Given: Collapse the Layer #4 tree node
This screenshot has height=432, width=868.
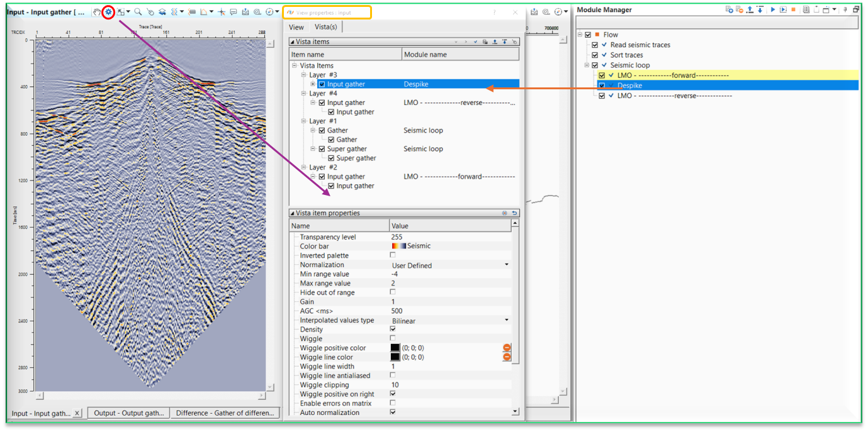Looking at the screenshot, I should (x=304, y=94).
